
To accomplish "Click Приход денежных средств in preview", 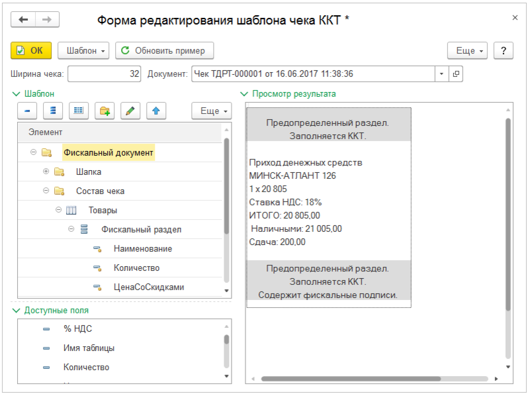I will point(306,163).
